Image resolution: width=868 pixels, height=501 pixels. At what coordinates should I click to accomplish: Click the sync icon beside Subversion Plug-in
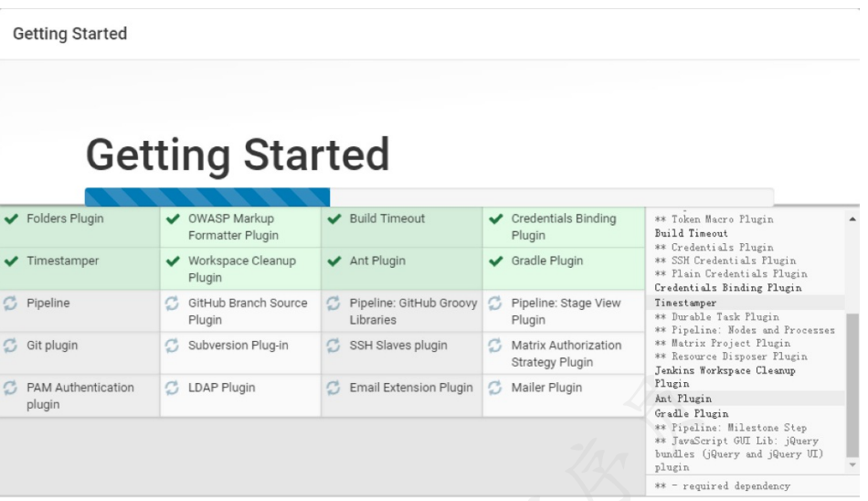click(x=172, y=346)
